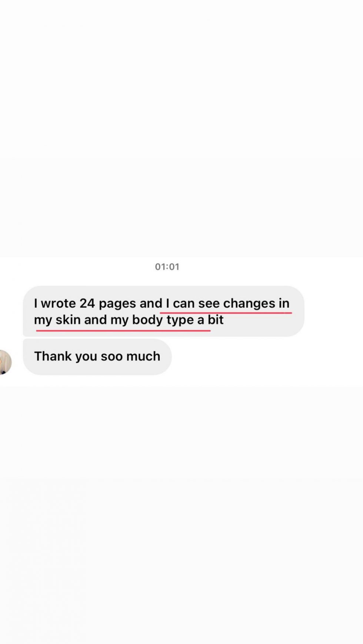Select the "Thank you soo much" bubble
The height and width of the screenshot is (644, 363).
[x=97, y=357]
